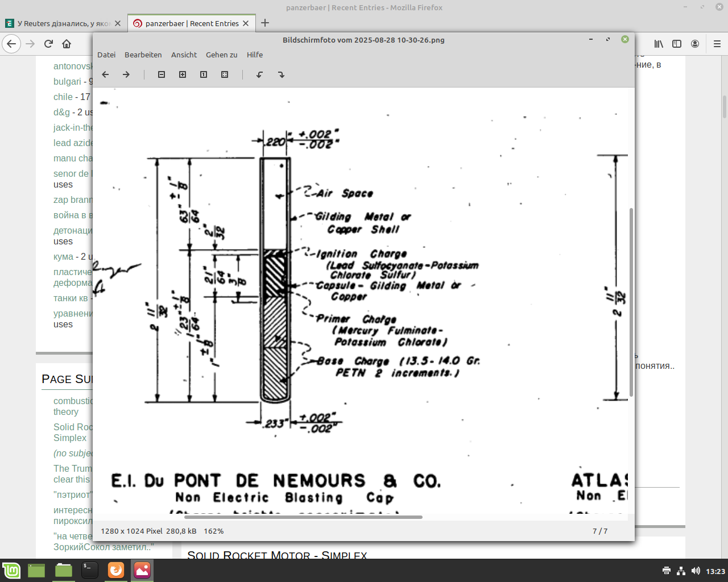Open 'Solid Rocket Motor - Simplex' heading
728x582 pixels.
tap(277, 555)
